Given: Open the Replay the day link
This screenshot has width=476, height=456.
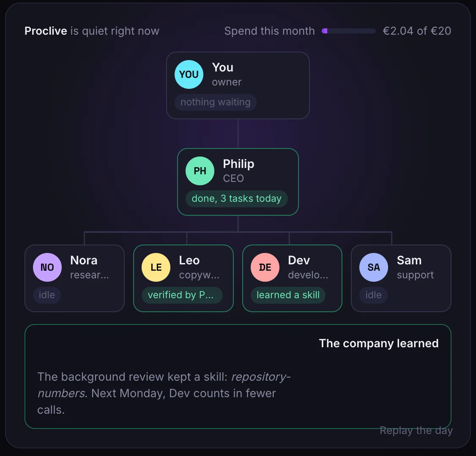Looking at the screenshot, I should coord(416,431).
